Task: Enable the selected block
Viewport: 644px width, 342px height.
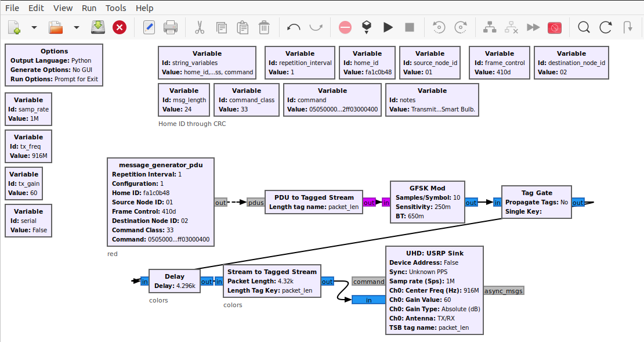Action: point(490,27)
